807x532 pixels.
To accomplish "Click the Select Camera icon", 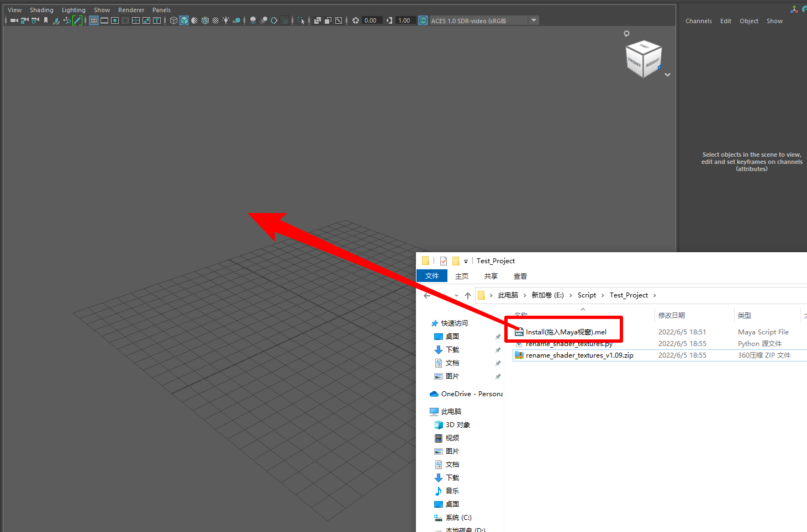I will click(14, 20).
